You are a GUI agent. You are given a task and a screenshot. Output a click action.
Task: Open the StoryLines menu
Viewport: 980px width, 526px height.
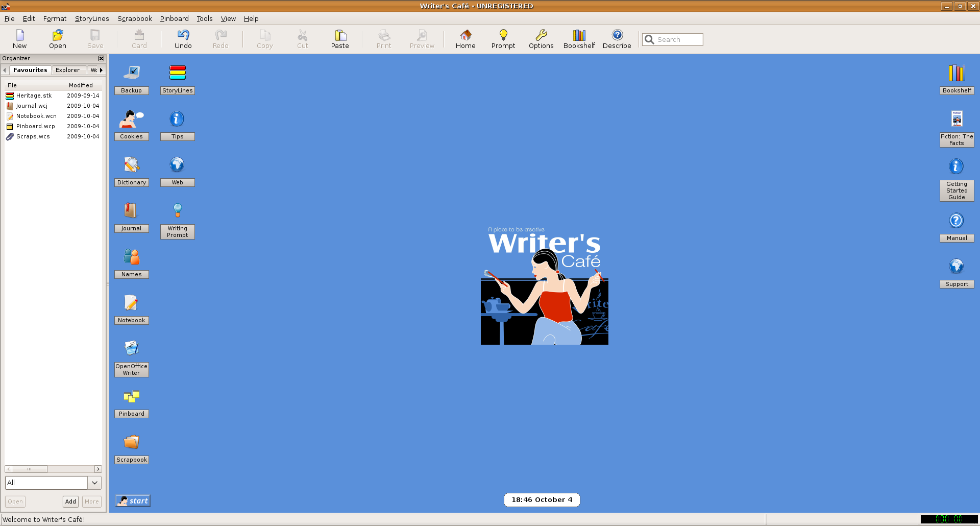[x=92, y=18]
